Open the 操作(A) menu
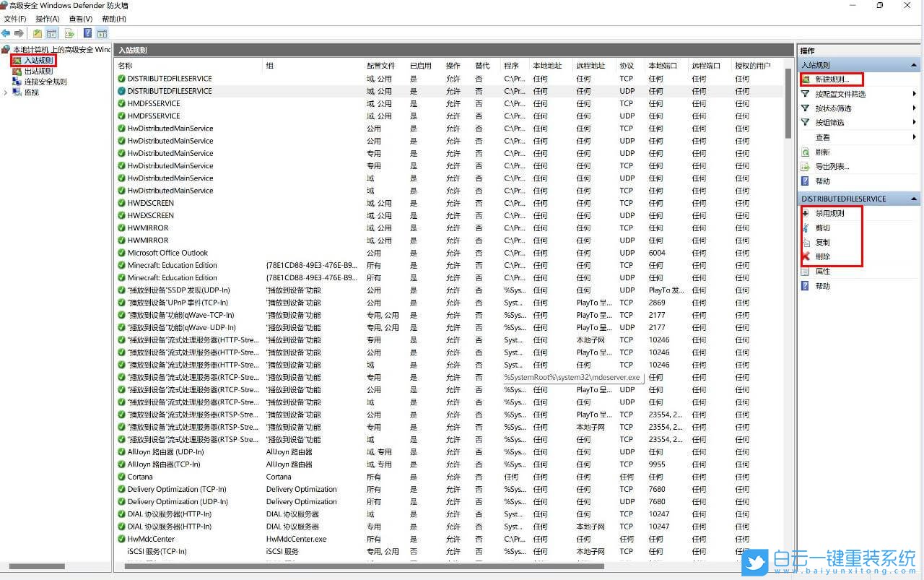The height and width of the screenshot is (580, 924). coord(47,19)
